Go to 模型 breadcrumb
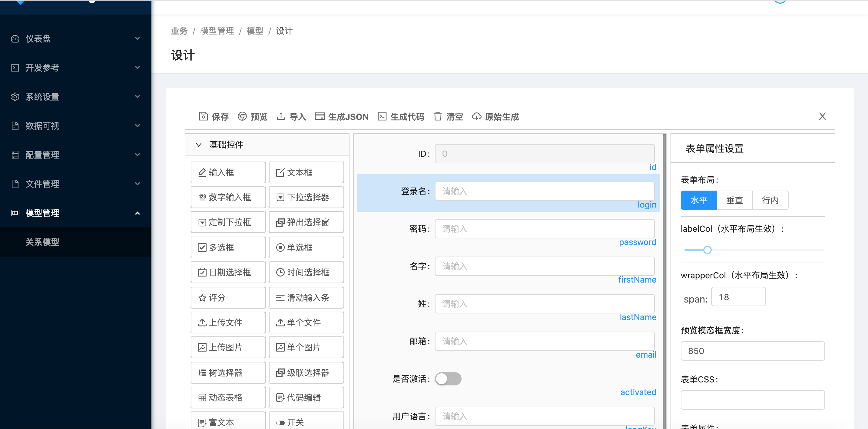 [x=255, y=31]
